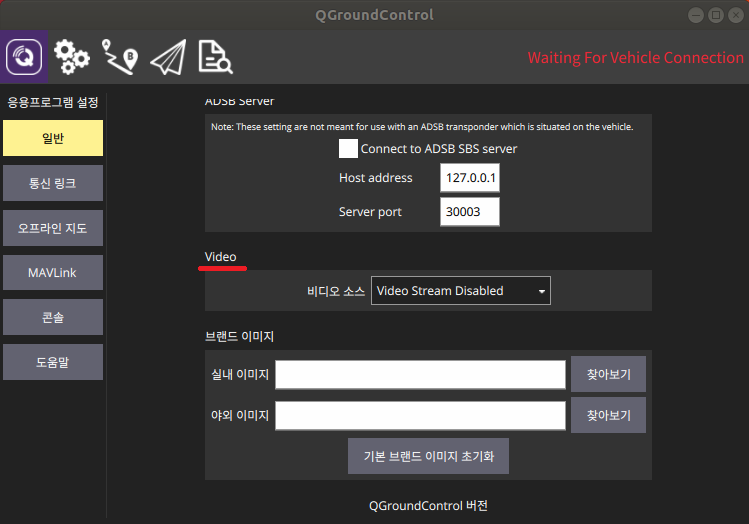Open the Vehicle Setup gears icon
This screenshot has height=524, width=749.
click(71, 57)
